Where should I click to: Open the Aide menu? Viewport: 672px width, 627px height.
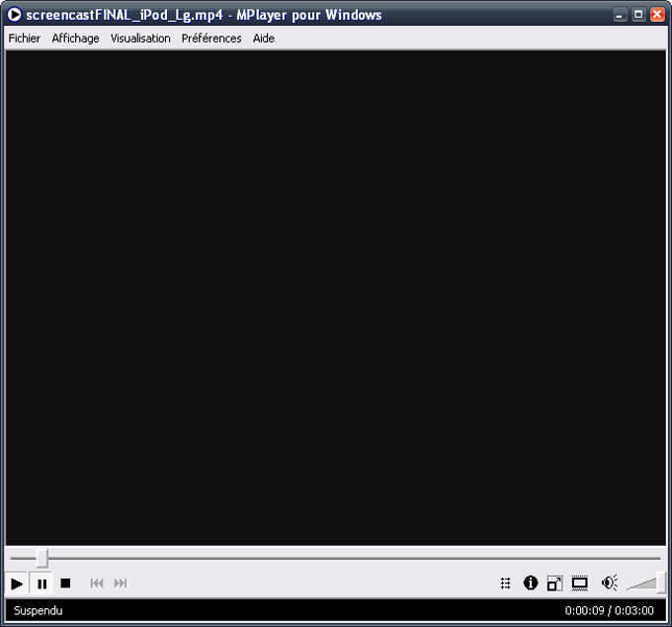(x=264, y=39)
